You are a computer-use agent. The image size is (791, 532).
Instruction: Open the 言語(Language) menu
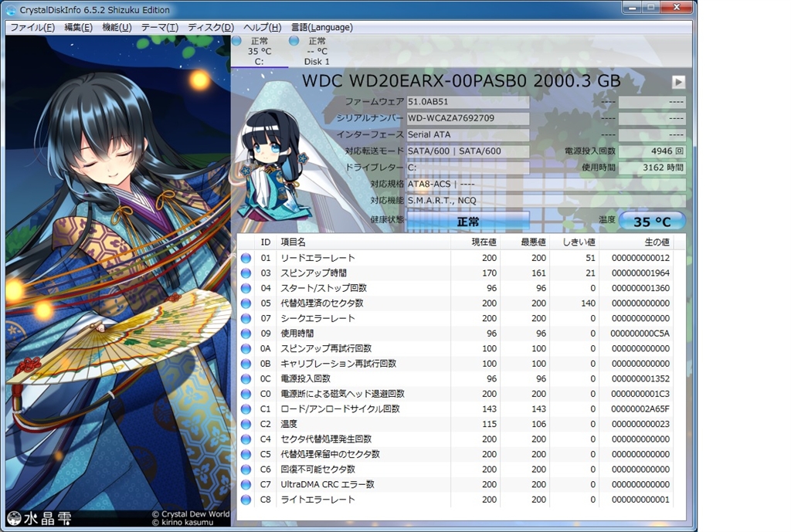pyautogui.click(x=322, y=27)
